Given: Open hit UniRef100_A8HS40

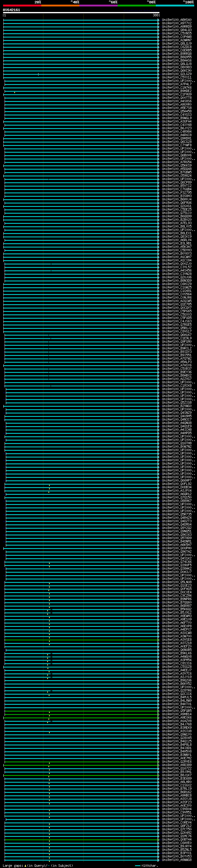Looking at the screenshot, I should (177, 20).
